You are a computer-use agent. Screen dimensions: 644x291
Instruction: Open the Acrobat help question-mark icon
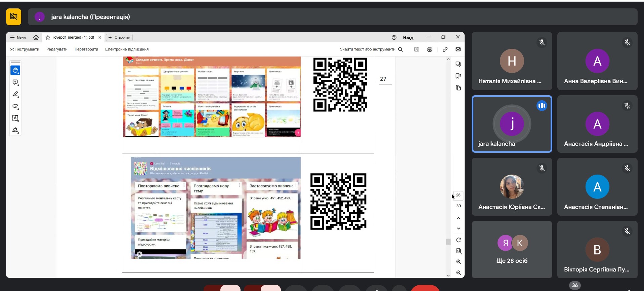click(394, 37)
